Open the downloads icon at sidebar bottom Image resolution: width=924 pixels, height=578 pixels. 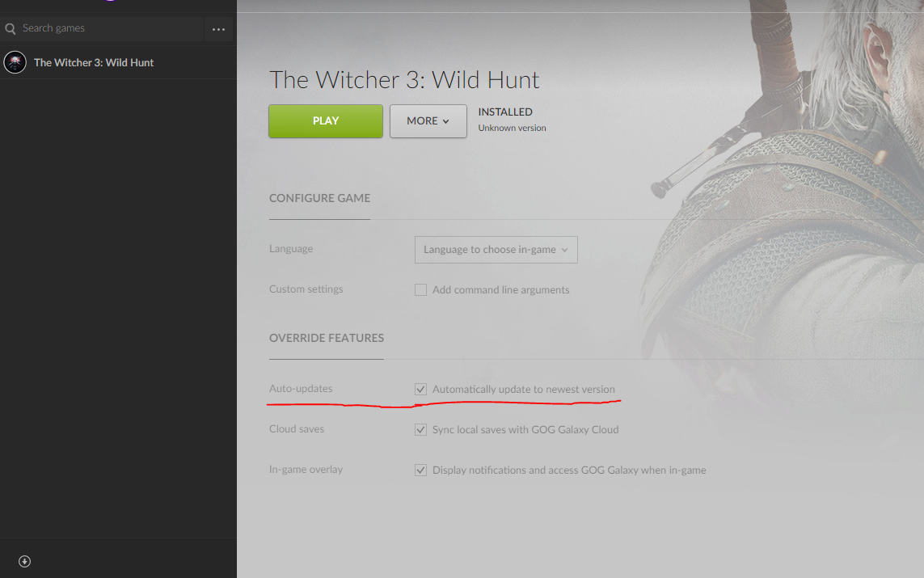(24, 561)
